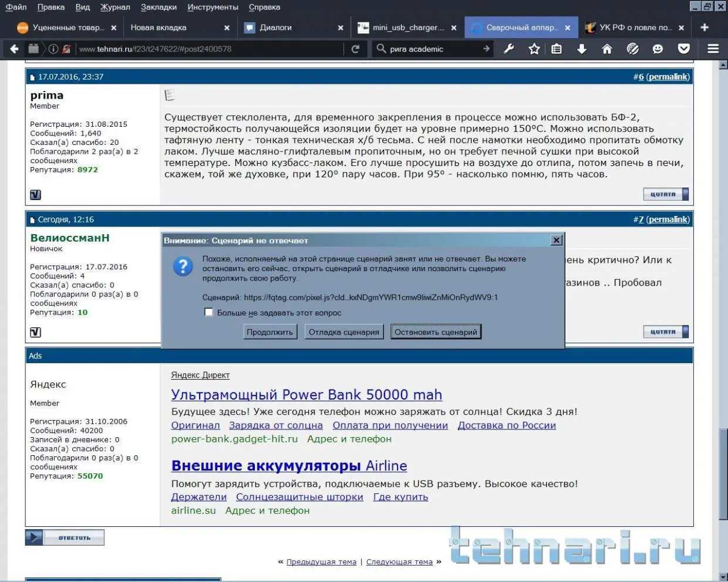This screenshot has width=728, height=582.
Task: Click the V badge under ВелиоссманН's profile
Action: (x=35, y=332)
